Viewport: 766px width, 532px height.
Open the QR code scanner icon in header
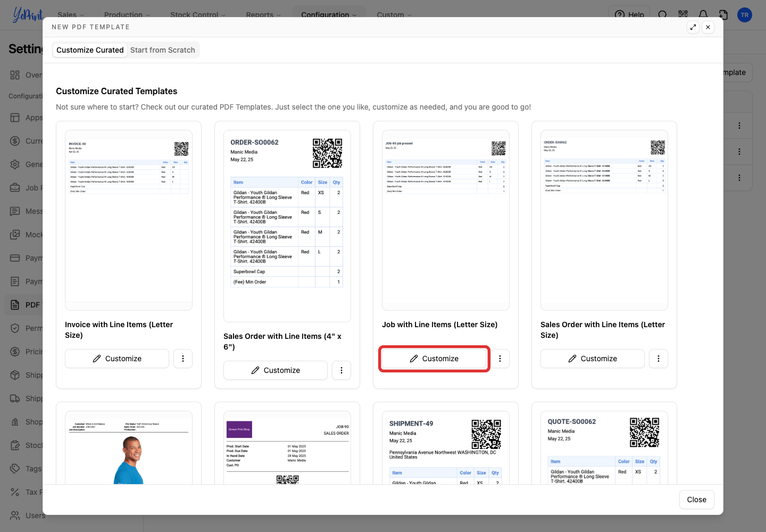(x=683, y=14)
